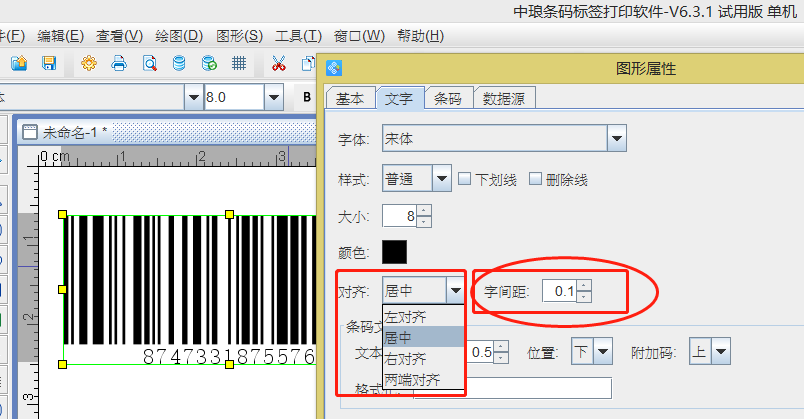
Task: Open the 样式 style dropdown
Action: (x=442, y=179)
